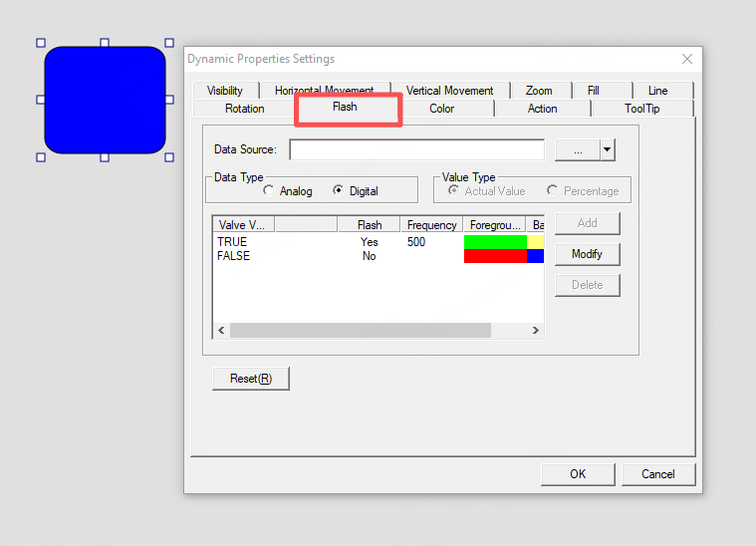This screenshot has width=756, height=546.
Task: Click the blue rounded rectangle shape
Action: pos(105,100)
